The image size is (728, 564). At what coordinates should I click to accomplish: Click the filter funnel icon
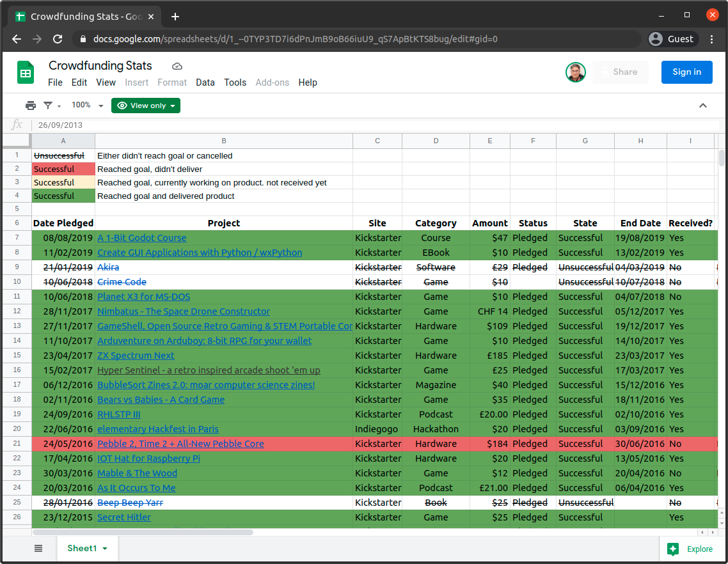coord(48,106)
